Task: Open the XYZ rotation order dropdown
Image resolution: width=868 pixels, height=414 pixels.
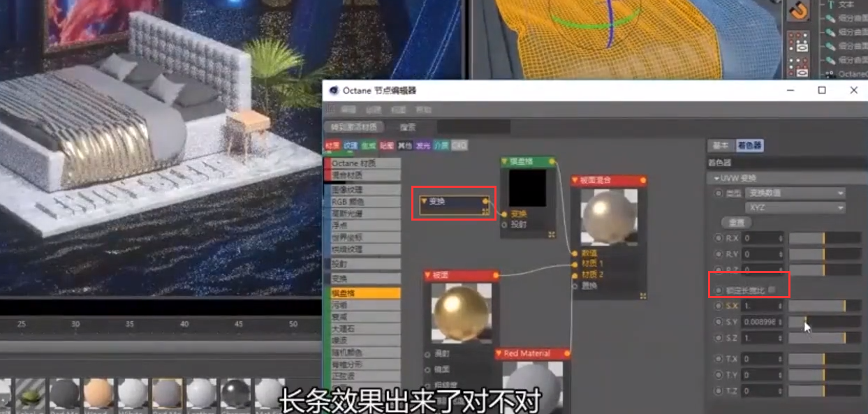Action: (795, 207)
